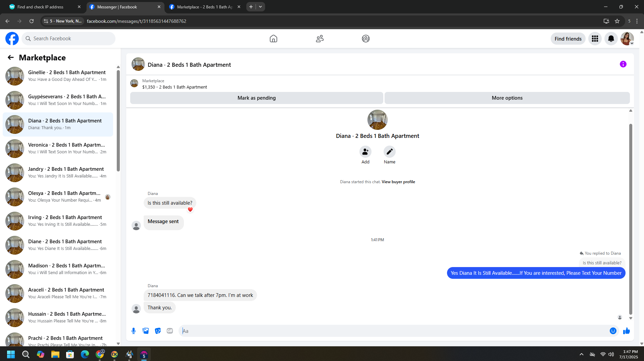
Task: Open the Olesya conversation
Action: coord(58,197)
